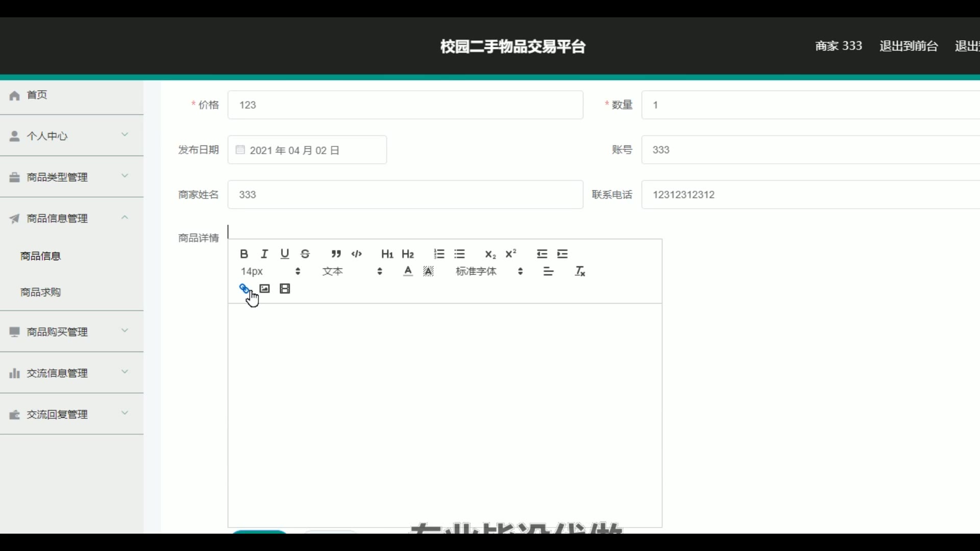This screenshot has height=551, width=980.
Task: Open the 标准字体 font family dropdown
Action: (x=489, y=271)
